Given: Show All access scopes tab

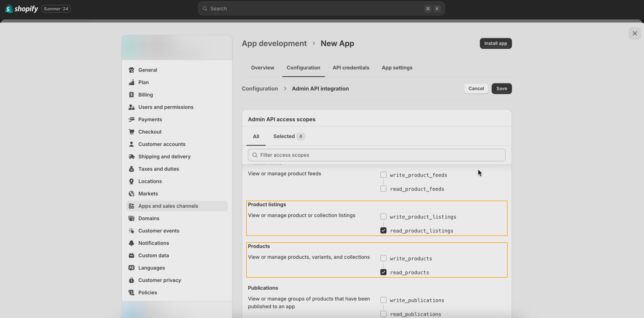Looking at the screenshot, I should 256,137.
